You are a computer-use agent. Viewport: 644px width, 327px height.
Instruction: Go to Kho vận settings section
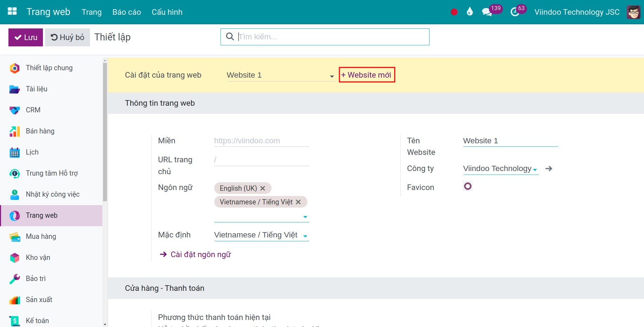pos(51,257)
